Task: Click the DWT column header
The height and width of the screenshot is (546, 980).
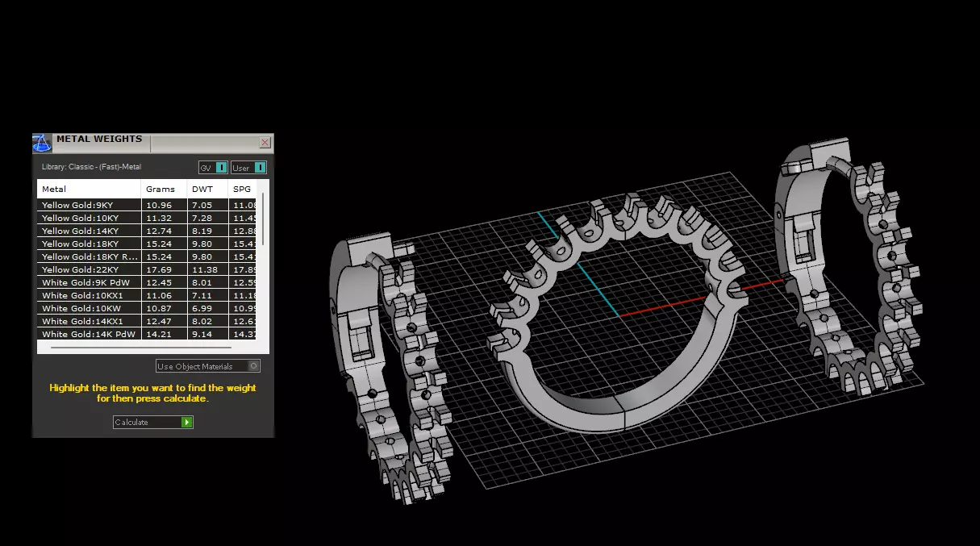Action: (x=208, y=189)
